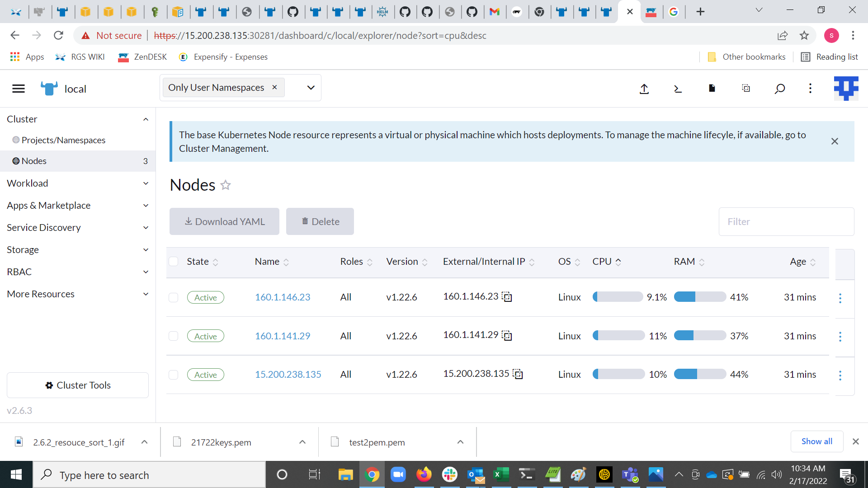The image size is (868, 488).
Task: Download the kubeconfig file
Action: pos(712,89)
